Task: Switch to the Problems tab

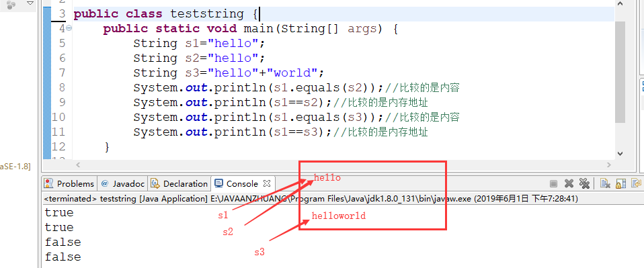Action: coord(70,183)
